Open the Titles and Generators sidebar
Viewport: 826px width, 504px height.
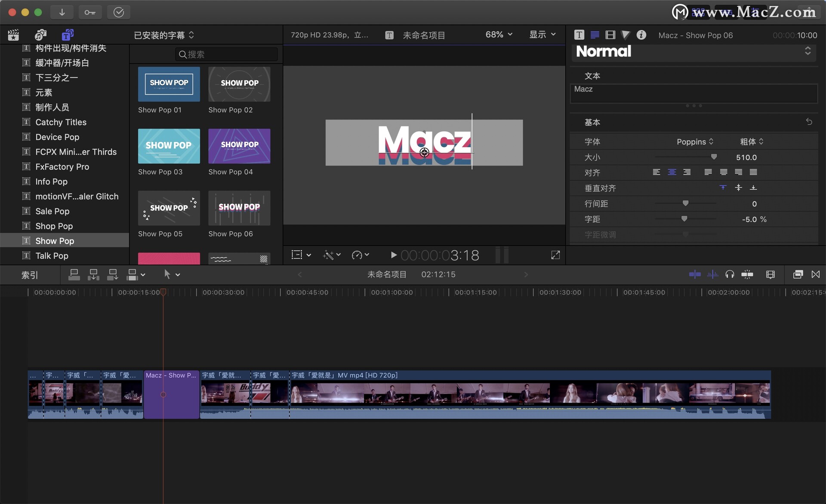coord(68,35)
